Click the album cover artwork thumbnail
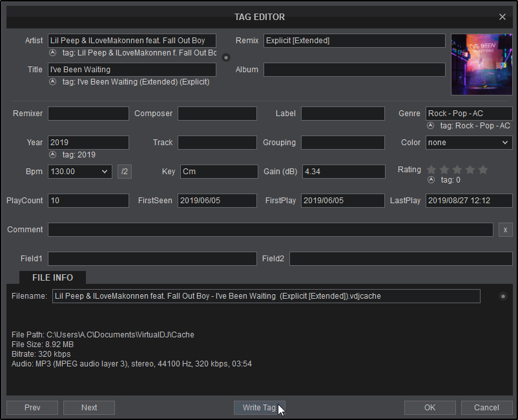 tap(482, 65)
